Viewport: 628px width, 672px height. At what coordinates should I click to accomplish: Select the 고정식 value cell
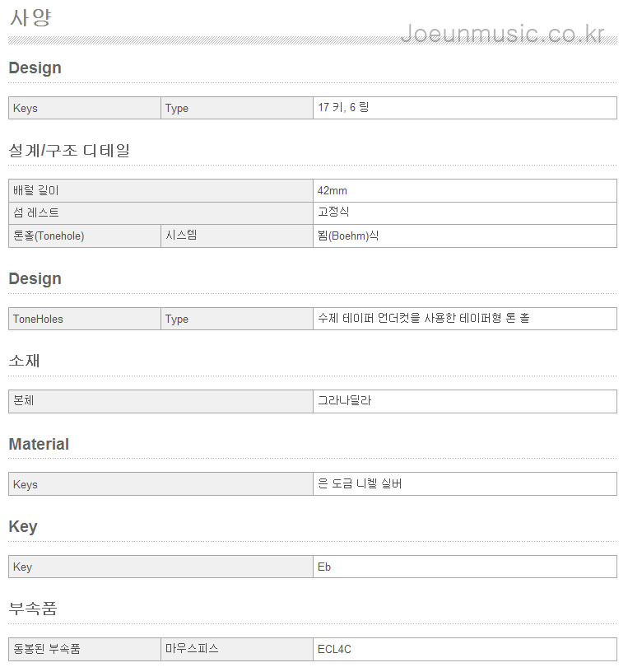(465, 213)
